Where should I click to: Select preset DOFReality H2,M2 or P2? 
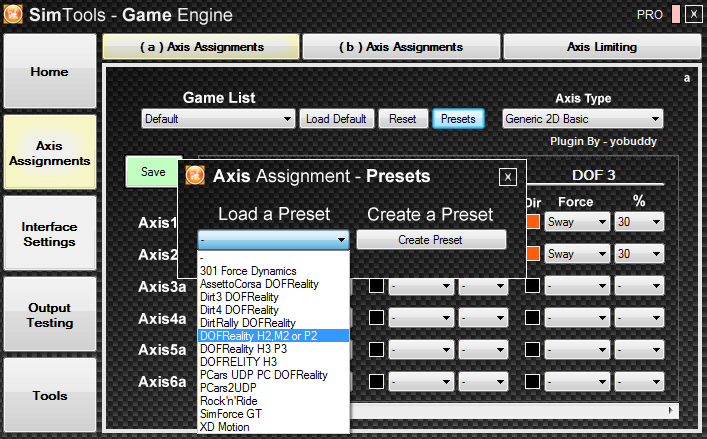pyautogui.click(x=273, y=336)
